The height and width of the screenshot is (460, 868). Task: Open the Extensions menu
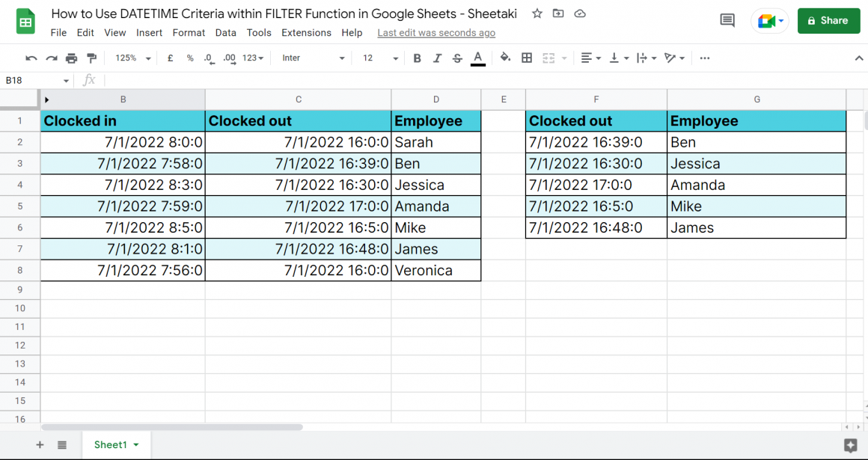[307, 33]
